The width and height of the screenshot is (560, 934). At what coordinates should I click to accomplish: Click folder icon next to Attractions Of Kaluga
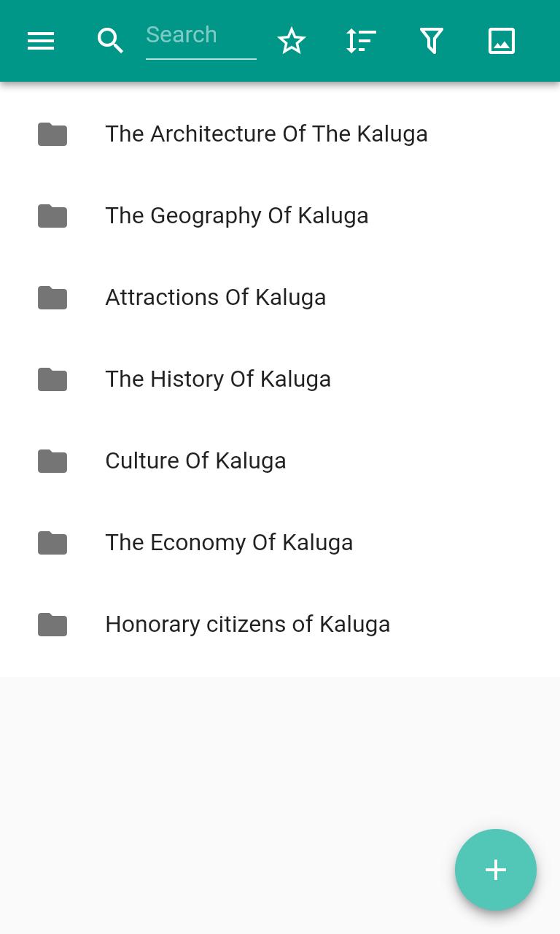coord(52,298)
